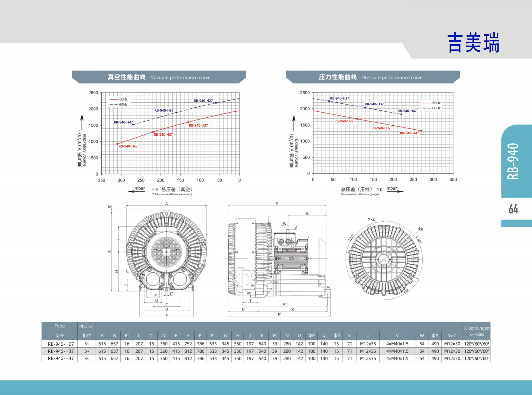Click red RB-940-H37 label in pressure chart
The height and width of the screenshot is (395, 532).
coord(381,128)
